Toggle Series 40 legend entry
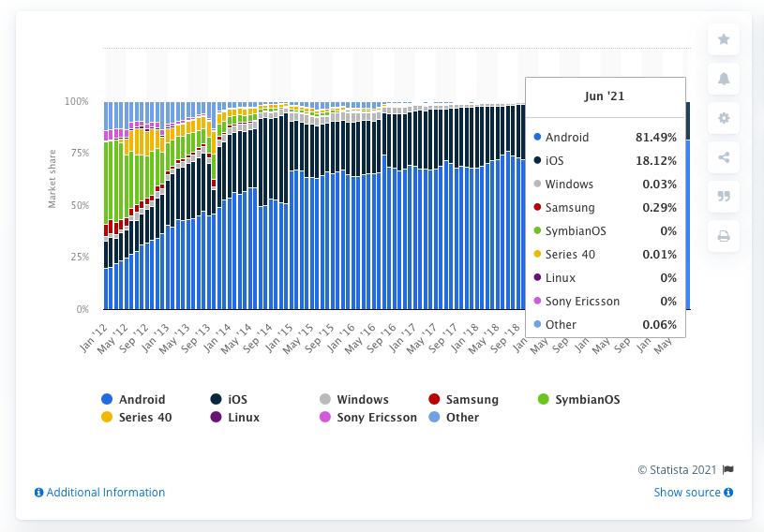The width and height of the screenshot is (764, 532). pos(144,418)
